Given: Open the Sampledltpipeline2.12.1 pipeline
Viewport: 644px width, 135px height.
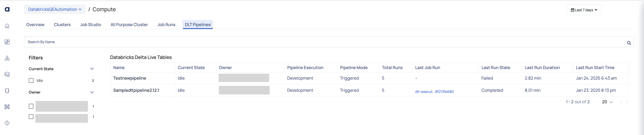Looking at the screenshot, I should point(136,90).
